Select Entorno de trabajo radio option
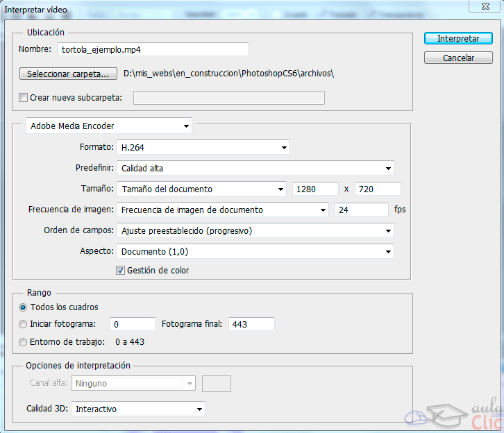 point(23,342)
